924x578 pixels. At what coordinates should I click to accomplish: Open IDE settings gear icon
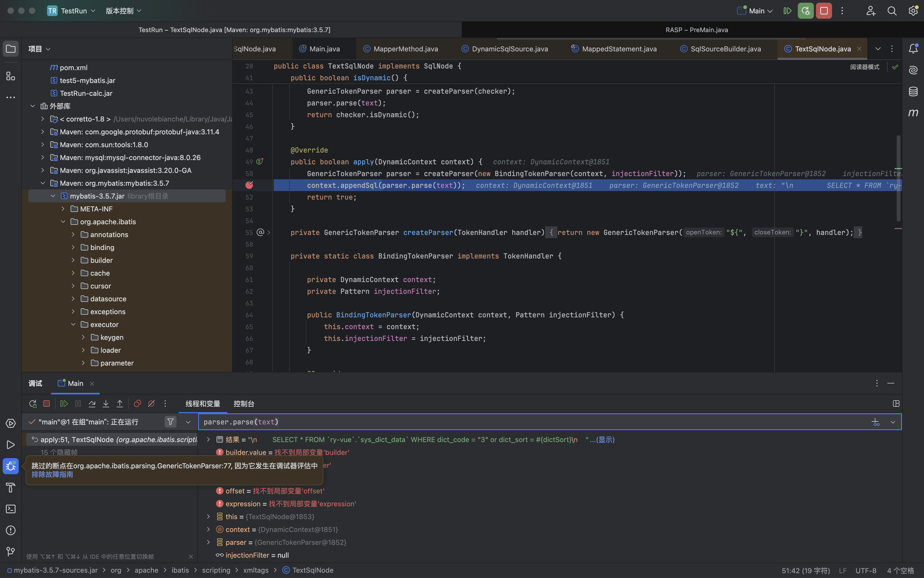pos(913,11)
